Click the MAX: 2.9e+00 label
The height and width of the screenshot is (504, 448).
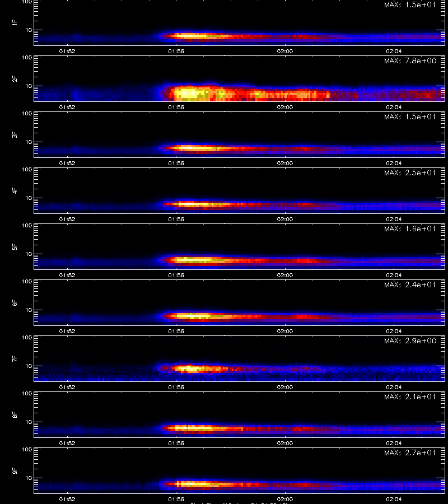click(410, 340)
